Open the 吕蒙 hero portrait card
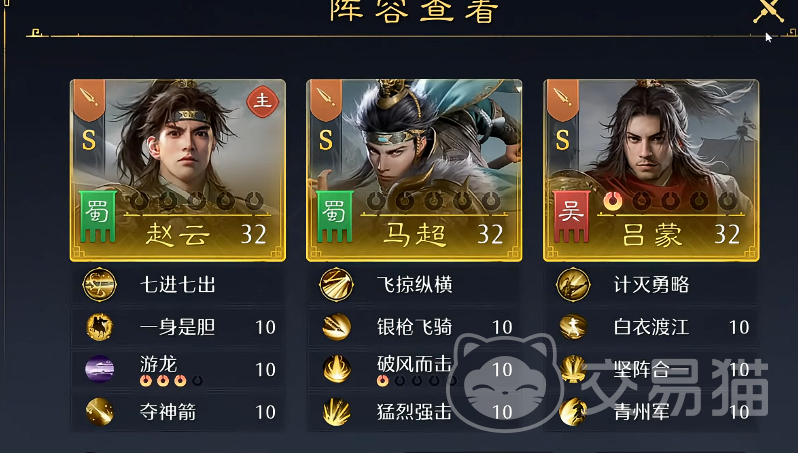The height and width of the screenshot is (453, 798). tap(651, 170)
